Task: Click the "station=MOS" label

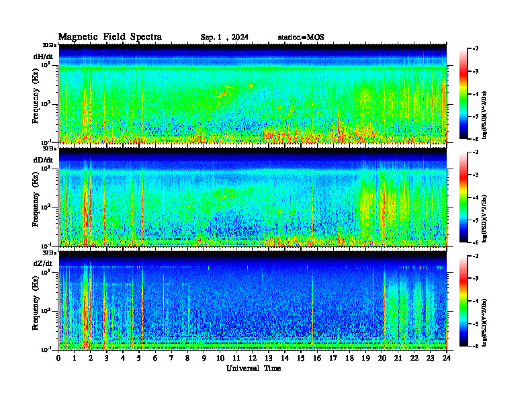Action: (301, 38)
